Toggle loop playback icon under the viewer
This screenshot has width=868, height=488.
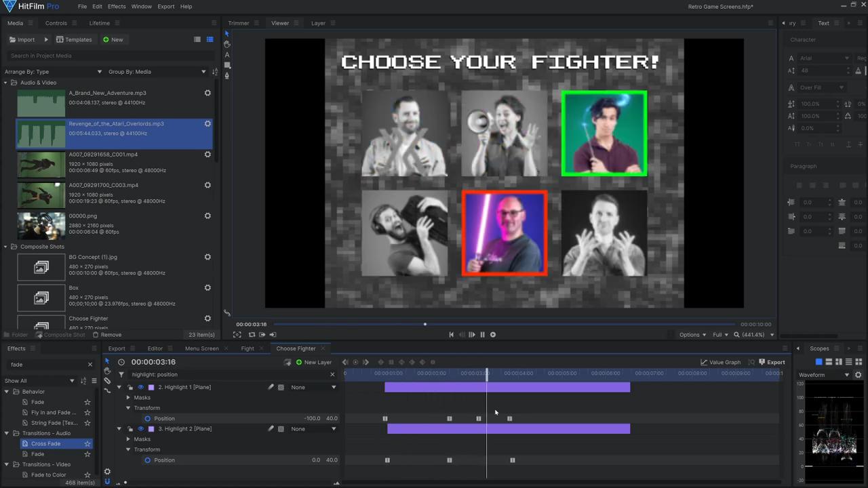click(x=252, y=334)
